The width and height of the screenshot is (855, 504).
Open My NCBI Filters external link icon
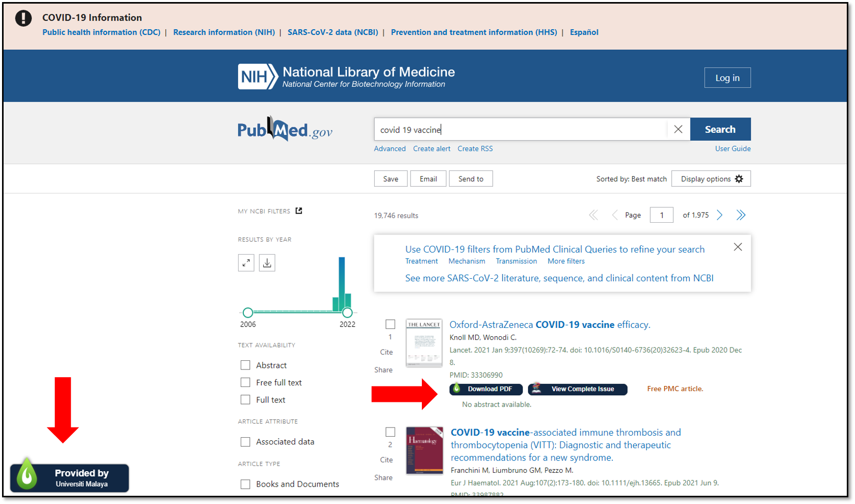[x=299, y=211]
